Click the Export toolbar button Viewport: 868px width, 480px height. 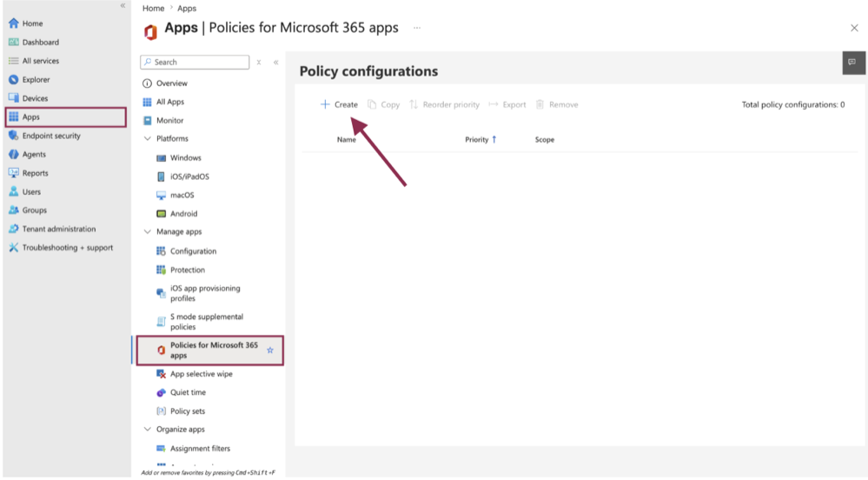[507, 104]
